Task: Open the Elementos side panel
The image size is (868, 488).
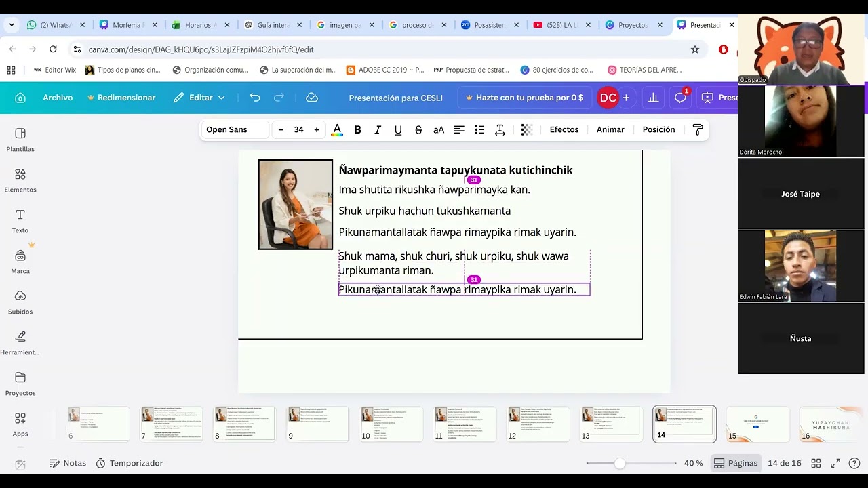Action: click(x=20, y=180)
